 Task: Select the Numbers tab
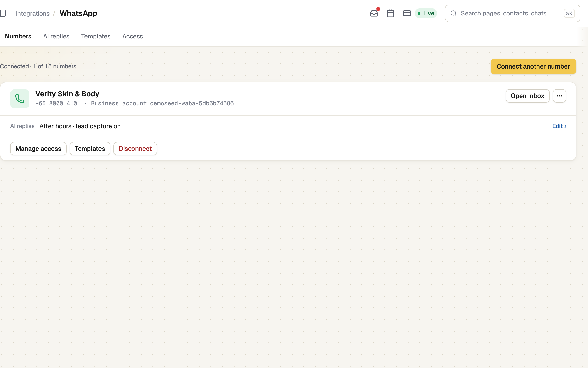coord(18,37)
